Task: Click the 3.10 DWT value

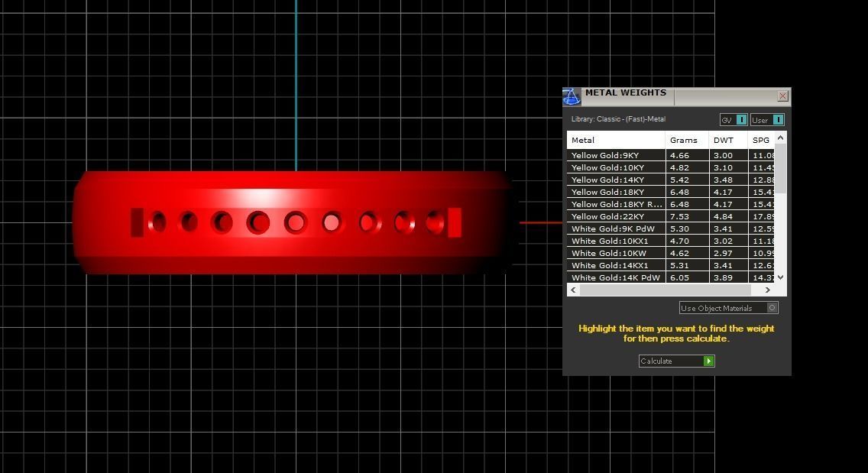Action: (x=723, y=168)
